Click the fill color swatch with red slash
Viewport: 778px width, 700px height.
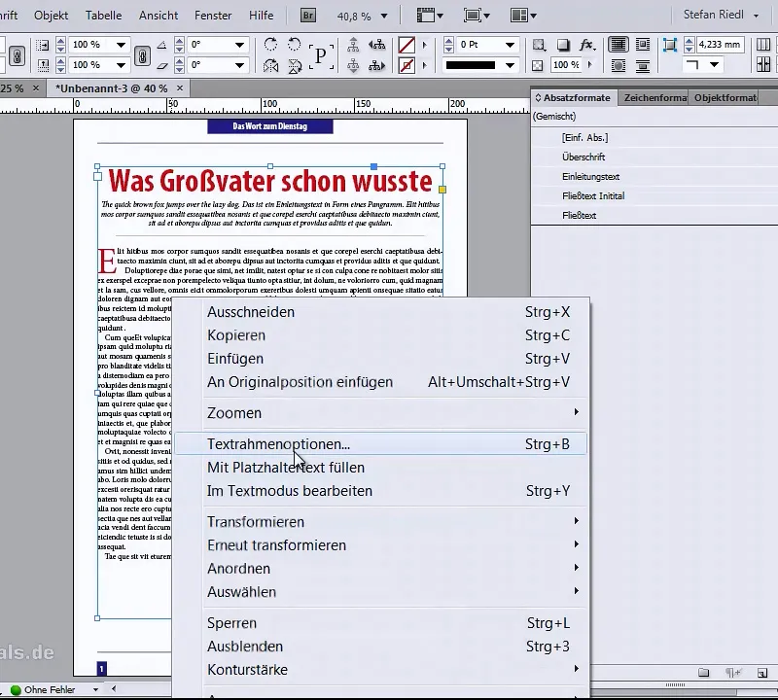[x=407, y=45]
